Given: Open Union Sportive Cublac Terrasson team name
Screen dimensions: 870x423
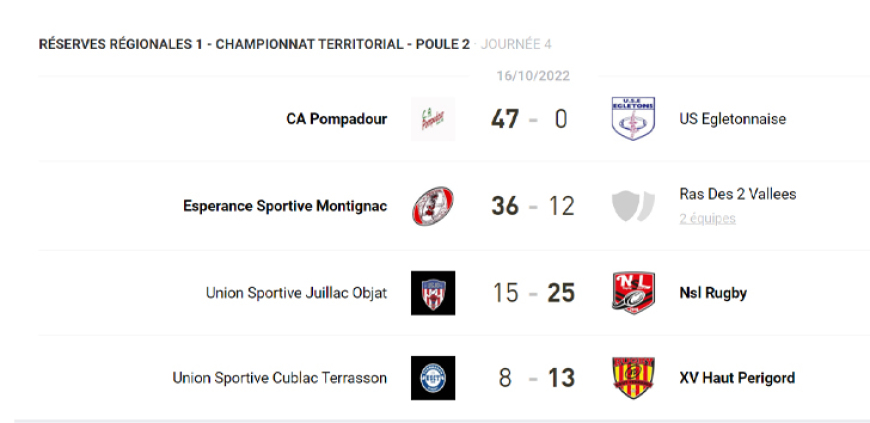Looking at the screenshot, I should pyautogui.click(x=279, y=378).
